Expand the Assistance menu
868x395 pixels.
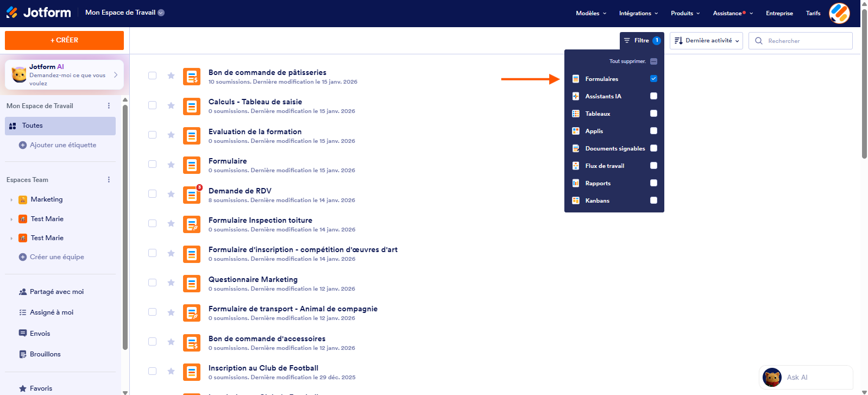coord(733,13)
